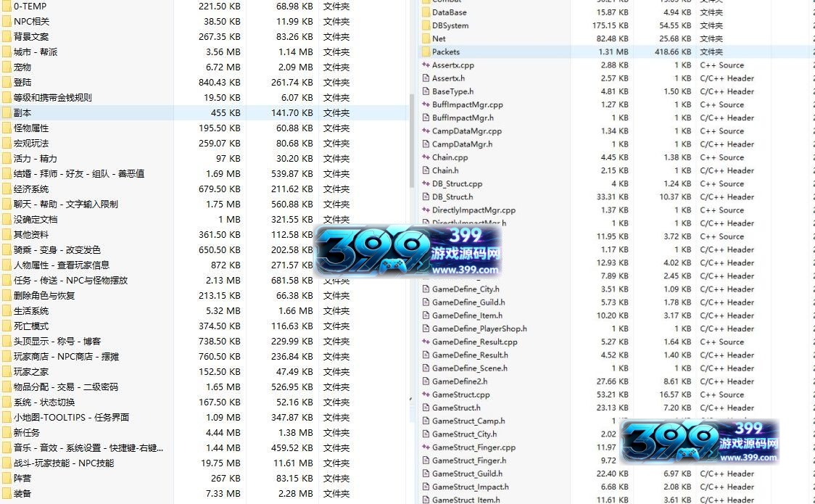Click the C++ icon for Chain.cpp
815x504 pixels.
tap(426, 157)
